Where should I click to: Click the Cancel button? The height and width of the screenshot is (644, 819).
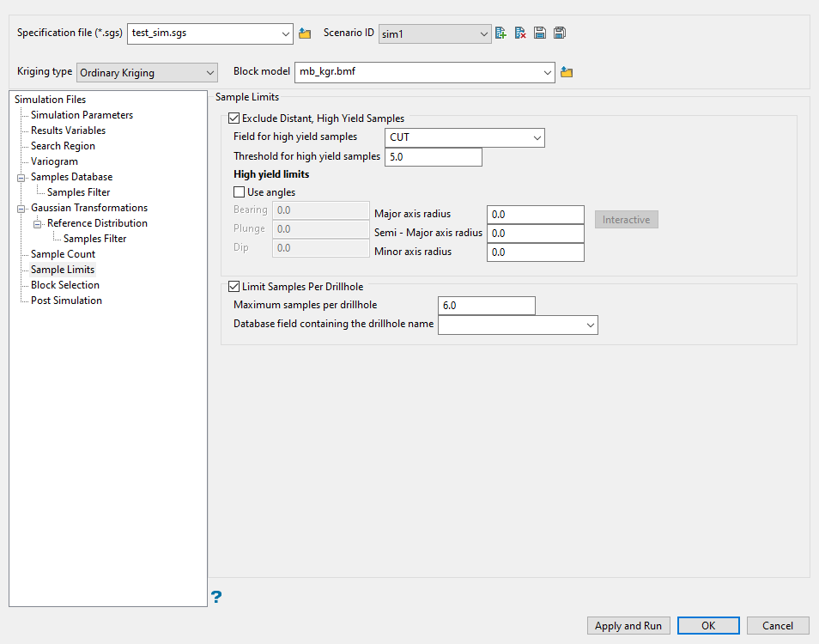point(777,626)
